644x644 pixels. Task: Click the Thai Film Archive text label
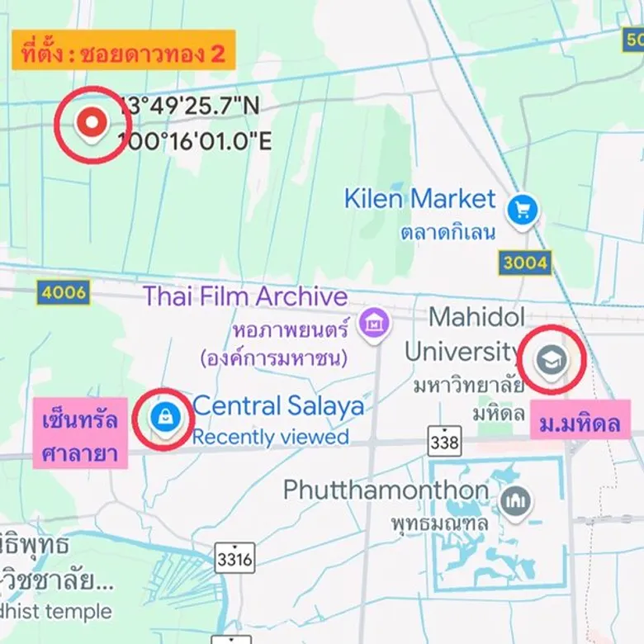[x=245, y=296]
